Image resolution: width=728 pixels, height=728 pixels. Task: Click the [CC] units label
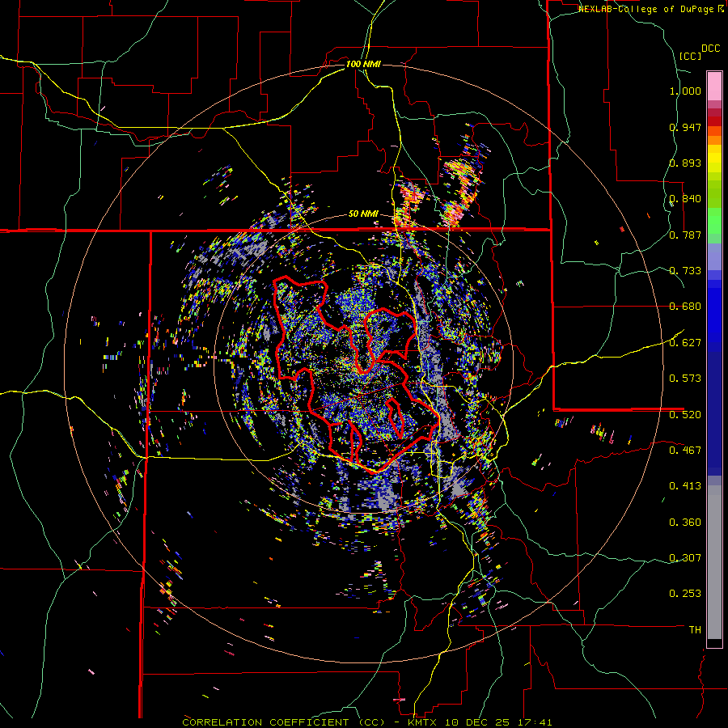(691, 56)
